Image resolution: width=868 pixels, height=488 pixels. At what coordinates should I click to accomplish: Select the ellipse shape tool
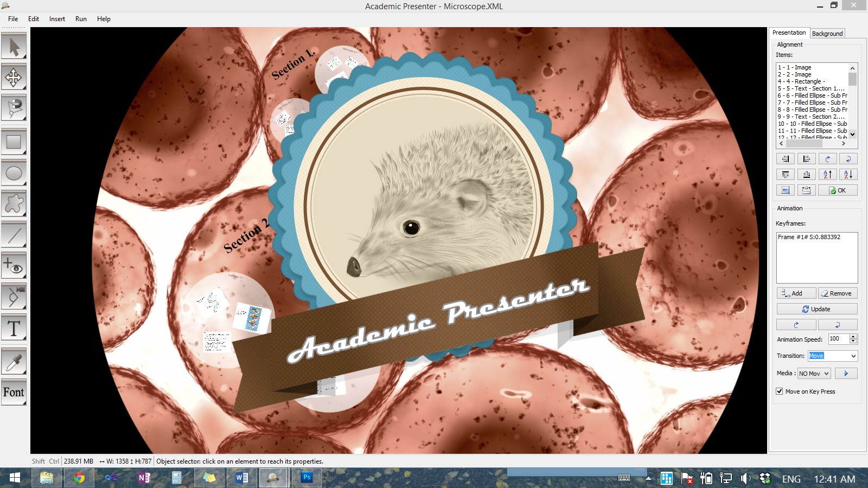[14, 174]
